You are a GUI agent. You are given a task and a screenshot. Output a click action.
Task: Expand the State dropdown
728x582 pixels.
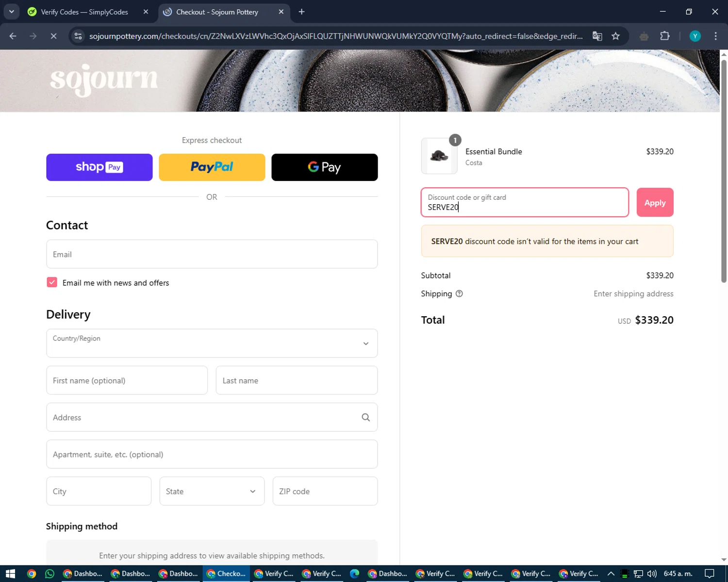[212, 491]
